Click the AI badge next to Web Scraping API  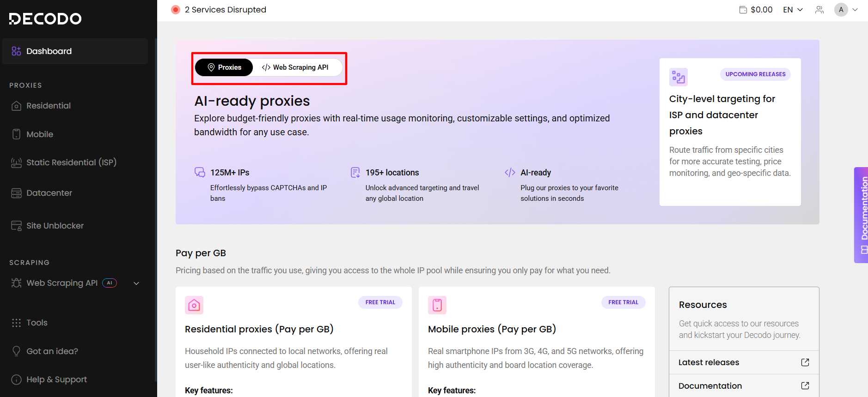tap(110, 283)
